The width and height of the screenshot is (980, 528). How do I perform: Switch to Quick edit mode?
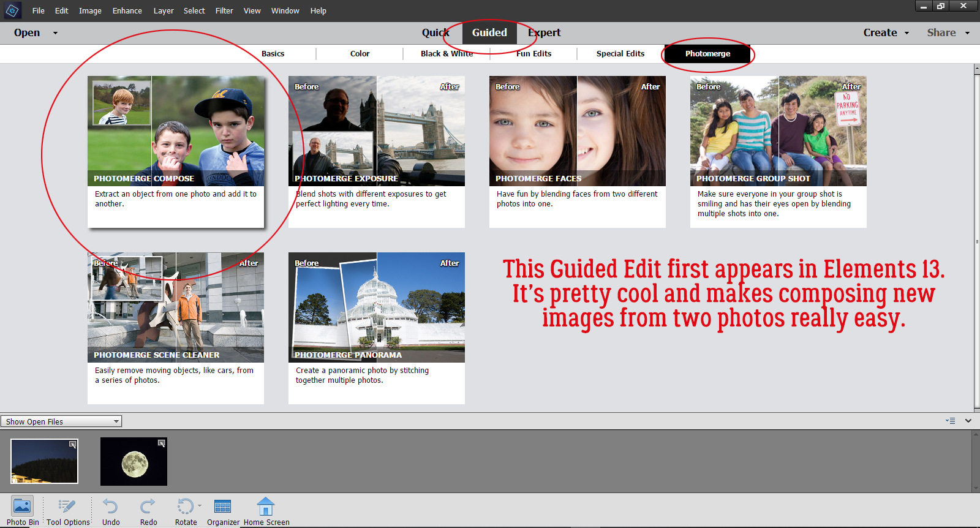pos(435,33)
